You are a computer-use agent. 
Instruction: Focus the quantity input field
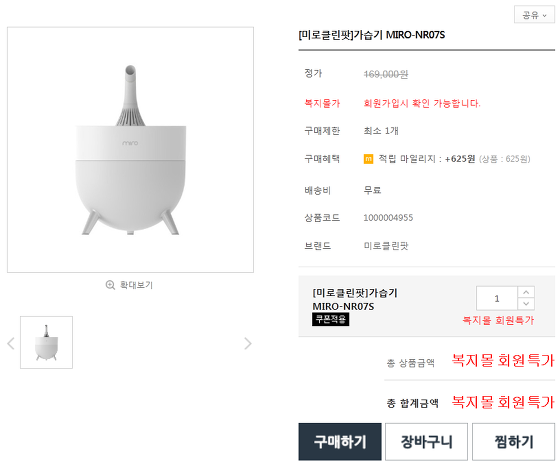click(497, 298)
